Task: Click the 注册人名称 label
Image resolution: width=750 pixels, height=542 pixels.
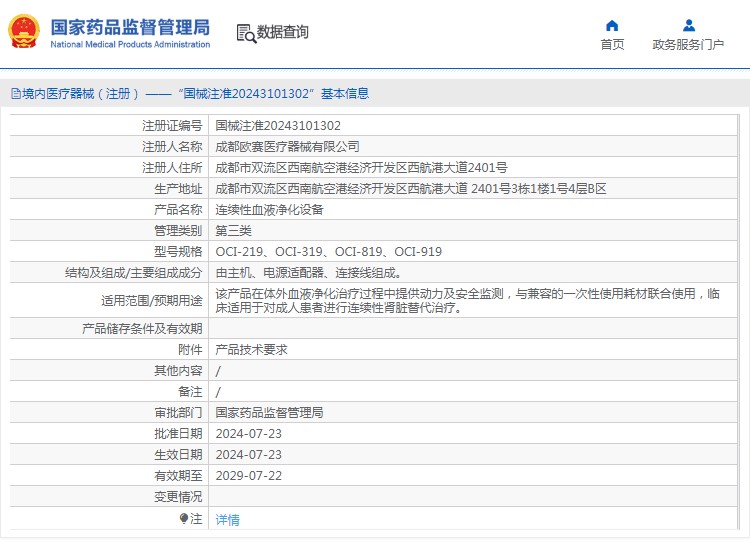Action: 172,147
